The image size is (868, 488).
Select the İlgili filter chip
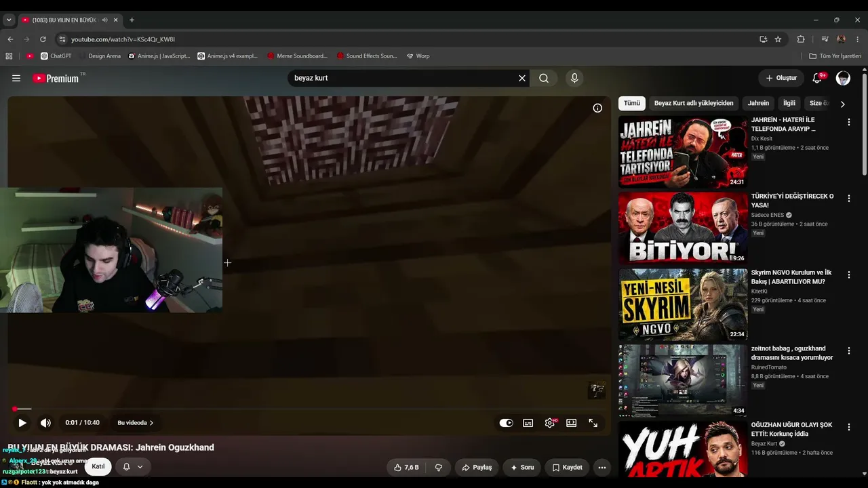(789, 104)
